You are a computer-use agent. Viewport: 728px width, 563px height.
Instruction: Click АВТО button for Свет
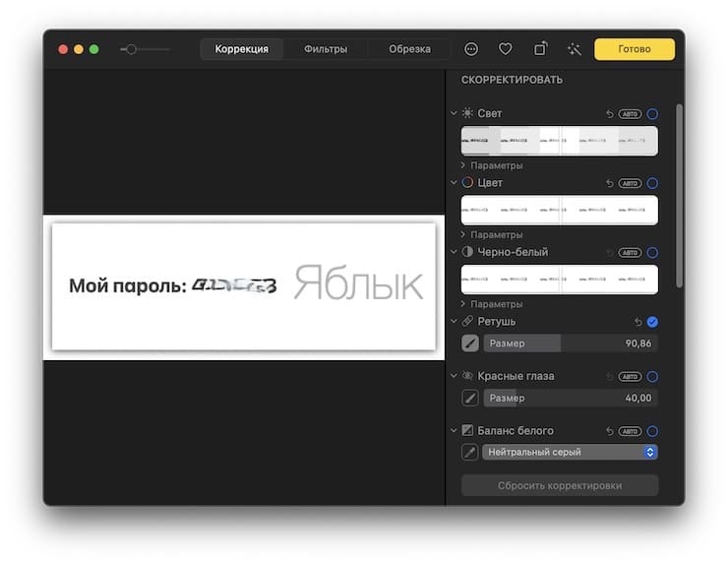pos(630,114)
